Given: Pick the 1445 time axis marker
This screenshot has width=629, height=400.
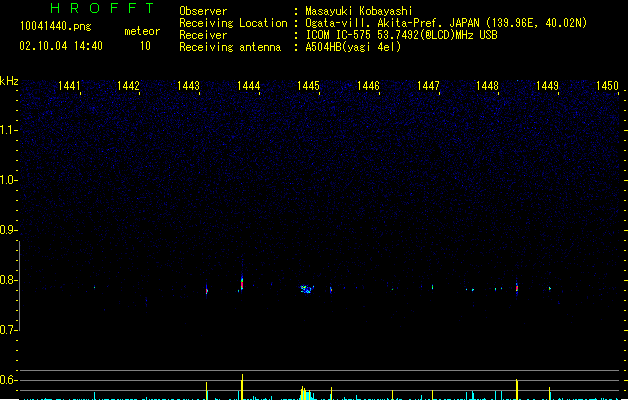Looking at the screenshot, I should 308,86.
